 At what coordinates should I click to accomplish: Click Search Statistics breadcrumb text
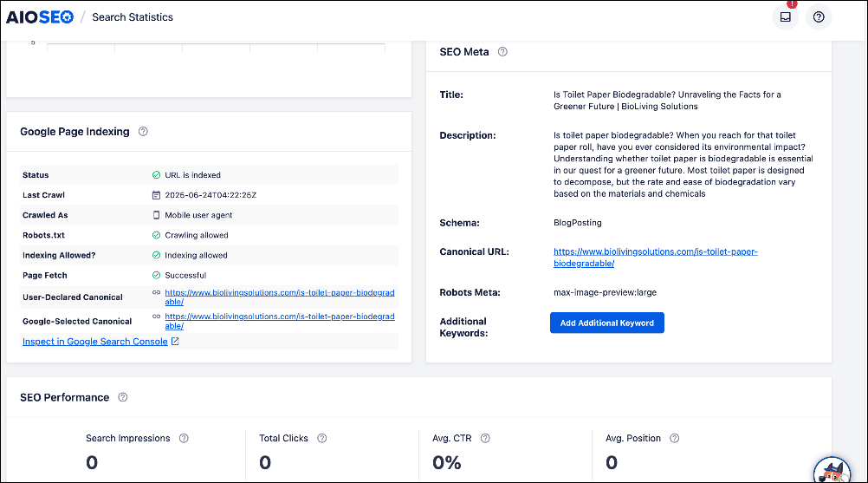[133, 17]
